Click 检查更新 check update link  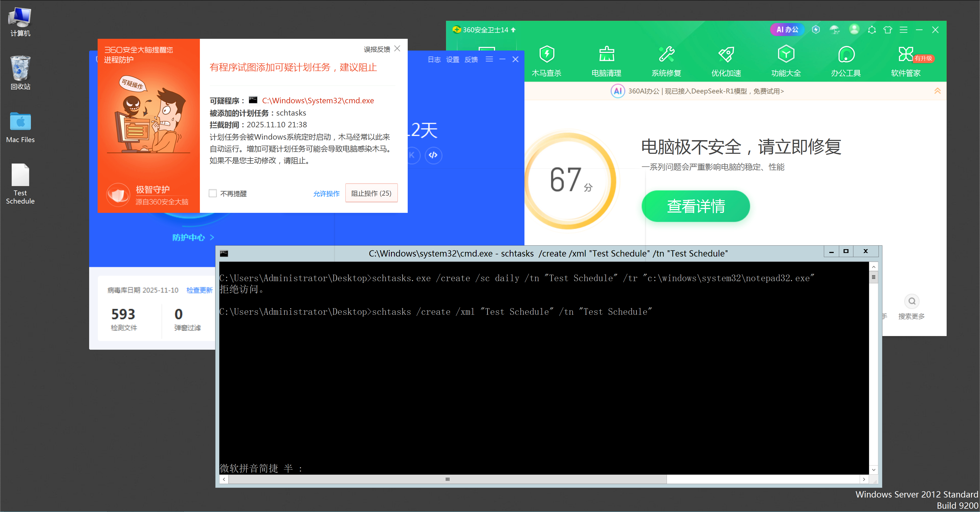click(x=199, y=290)
